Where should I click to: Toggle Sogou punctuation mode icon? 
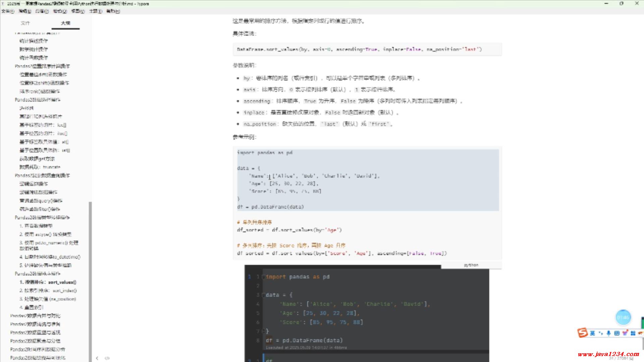(600, 333)
